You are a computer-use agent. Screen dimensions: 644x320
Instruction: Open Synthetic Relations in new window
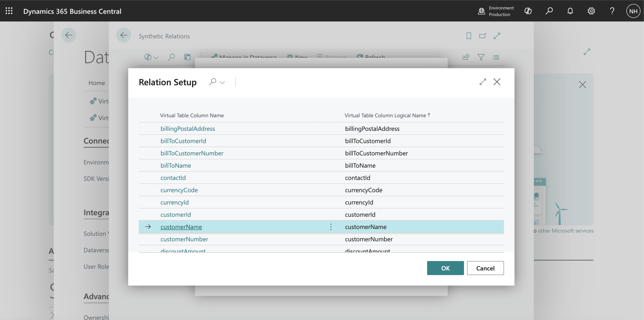(483, 36)
